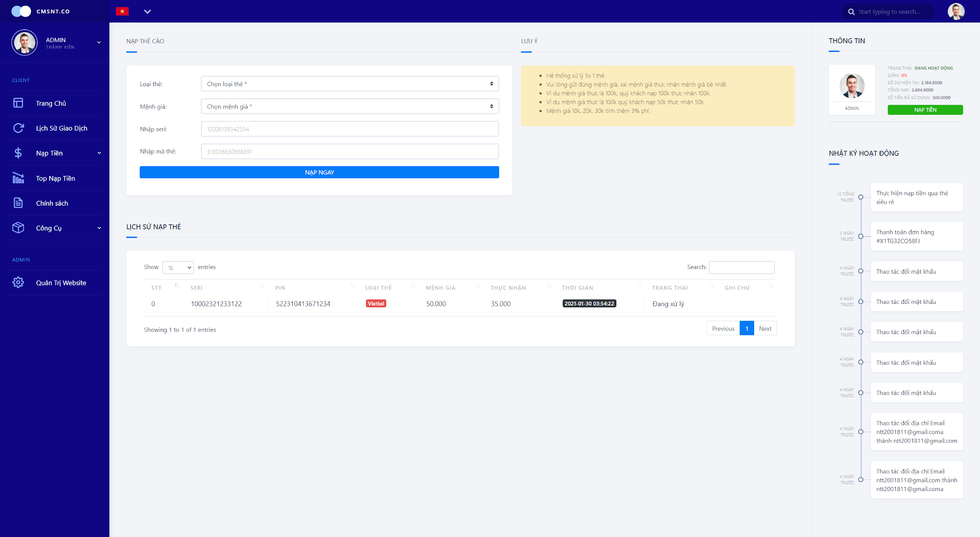Click the table Search input box
Viewport: 980px width, 537px height.
741,267
